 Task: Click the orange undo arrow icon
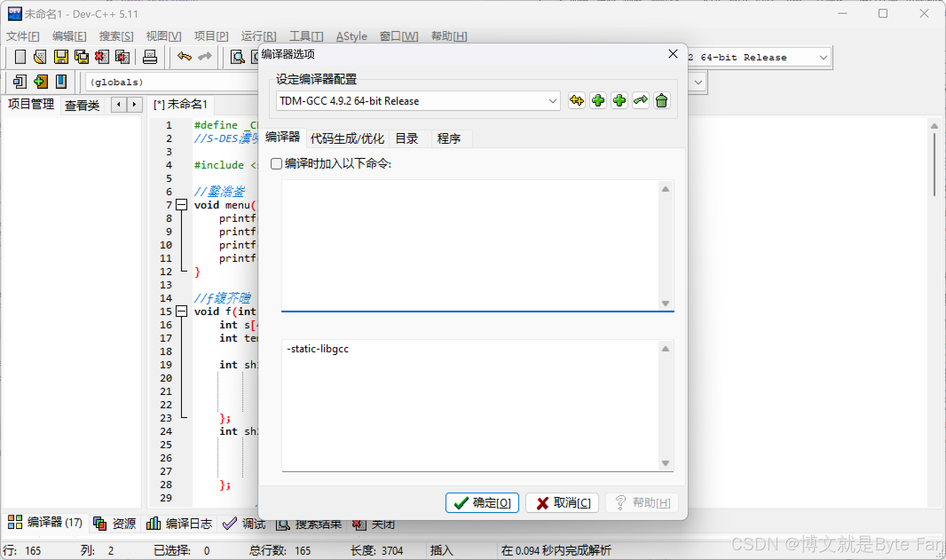(184, 56)
